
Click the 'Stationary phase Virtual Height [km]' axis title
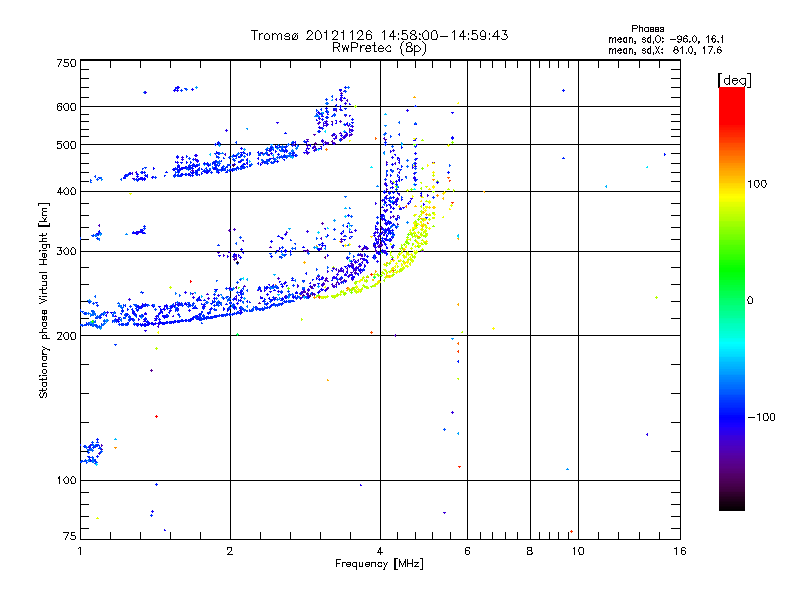click(44, 301)
